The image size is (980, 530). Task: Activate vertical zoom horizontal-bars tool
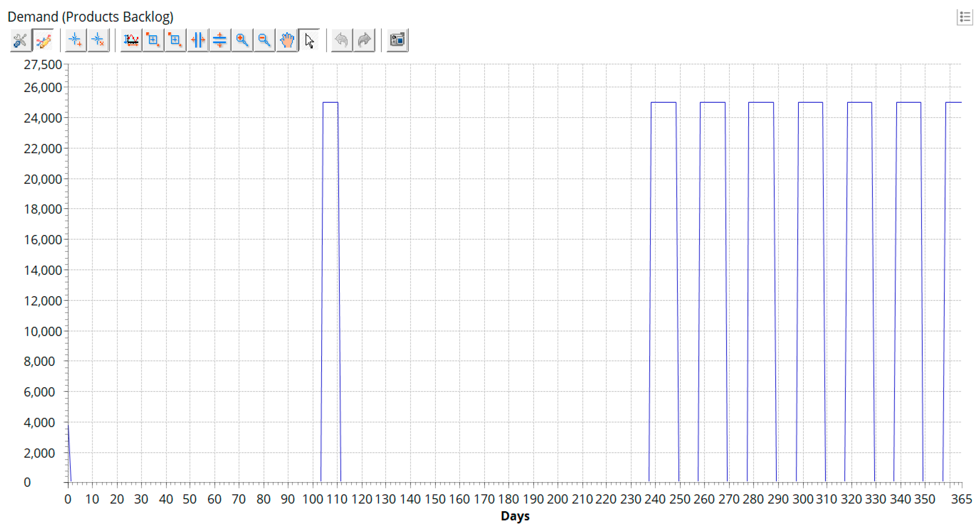(x=220, y=40)
